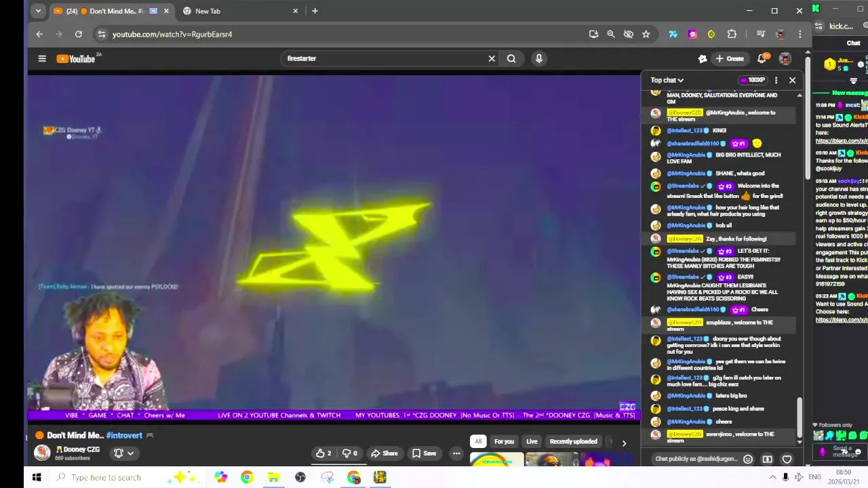The image size is (868, 488).
Task: Open more actions ellipsis under video
Action: pyautogui.click(x=456, y=453)
